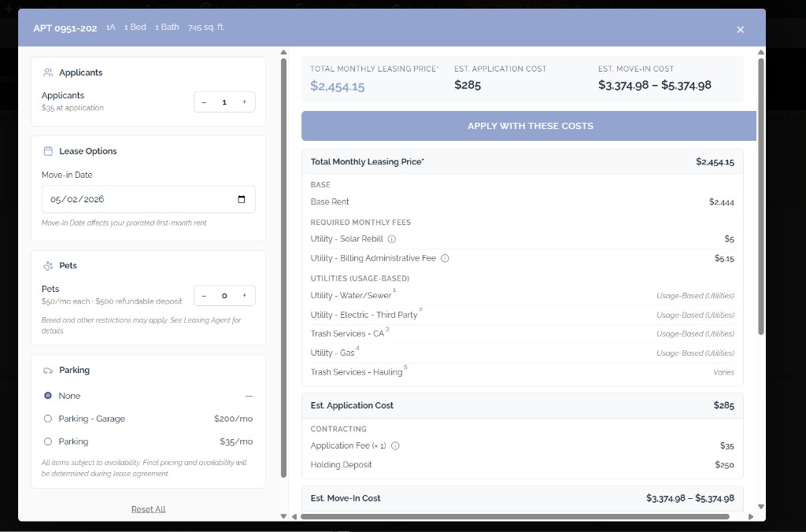Image resolution: width=806 pixels, height=532 pixels.
Task: Click the Pets section icon
Action: (x=47, y=265)
